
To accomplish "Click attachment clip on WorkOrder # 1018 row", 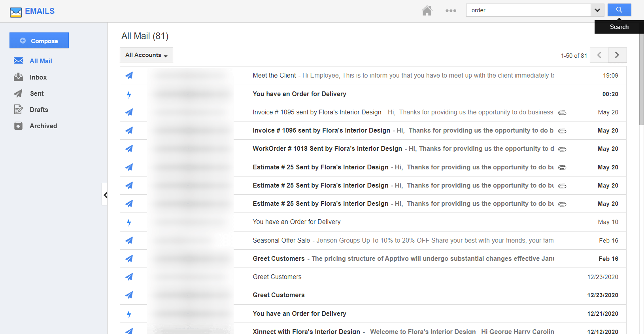I will [x=562, y=149].
